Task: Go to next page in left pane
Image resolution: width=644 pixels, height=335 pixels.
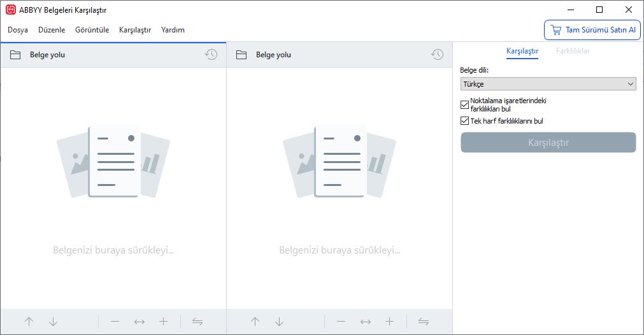Action: [x=53, y=322]
